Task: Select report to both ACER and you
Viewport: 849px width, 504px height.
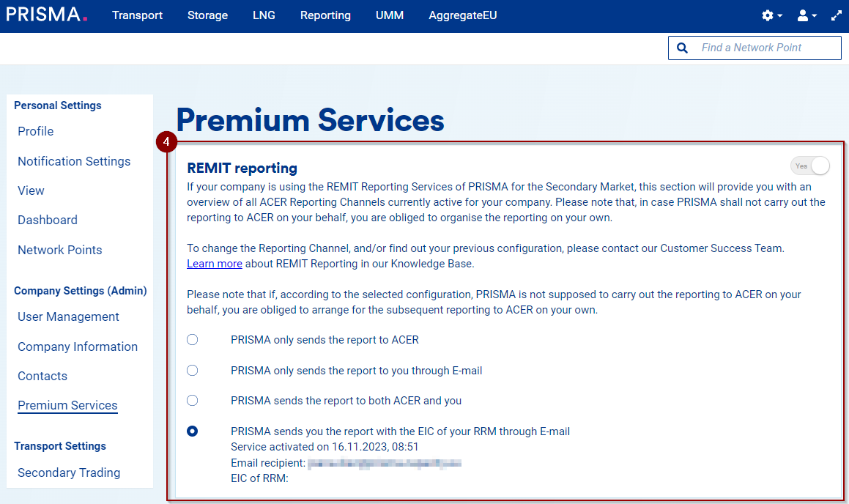Action: click(192, 401)
